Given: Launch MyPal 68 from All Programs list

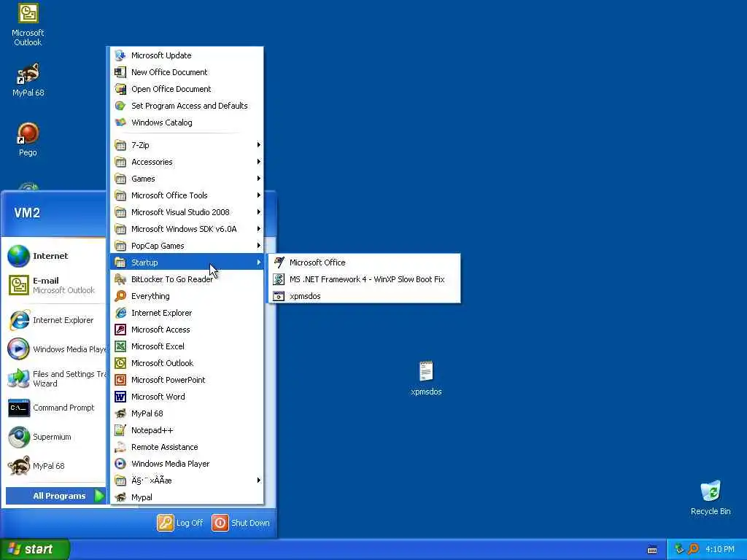Looking at the screenshot, I should (187, 413).
